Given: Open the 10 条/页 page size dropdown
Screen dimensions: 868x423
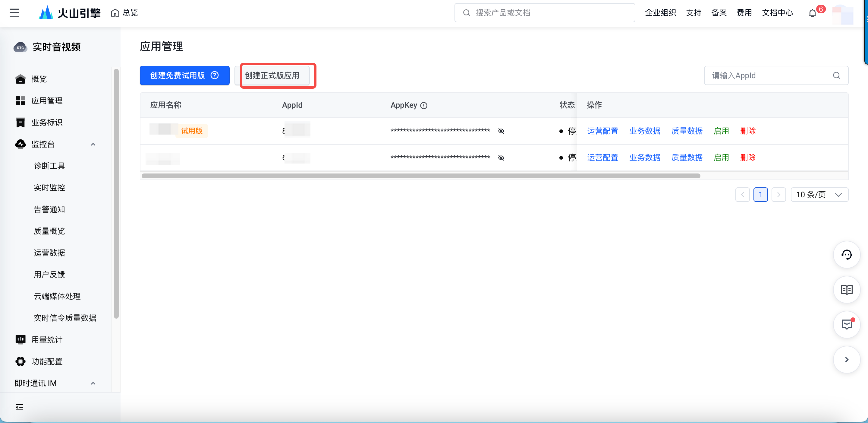Looking at the screenshot, I should [x=819, y=195].
